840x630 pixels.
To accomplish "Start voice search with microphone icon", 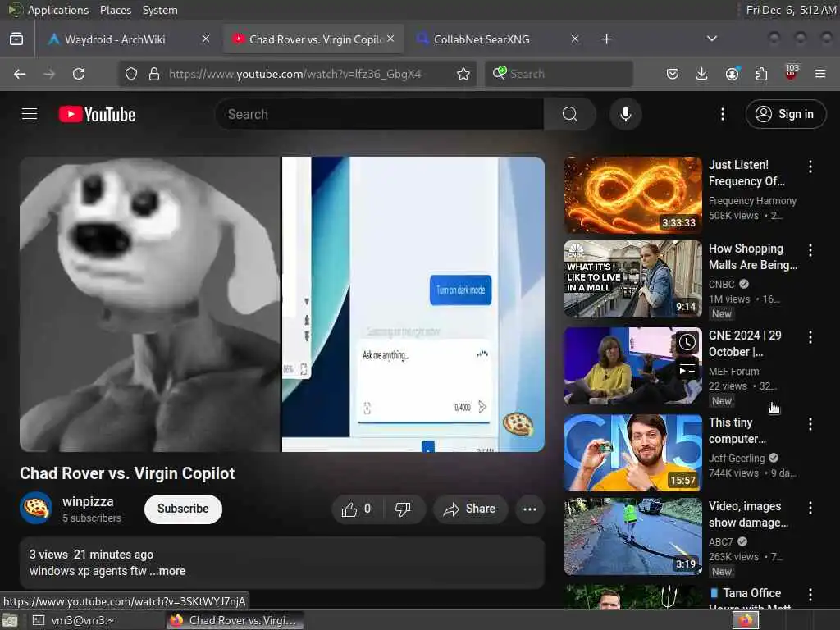I will (x=625, y=114).
